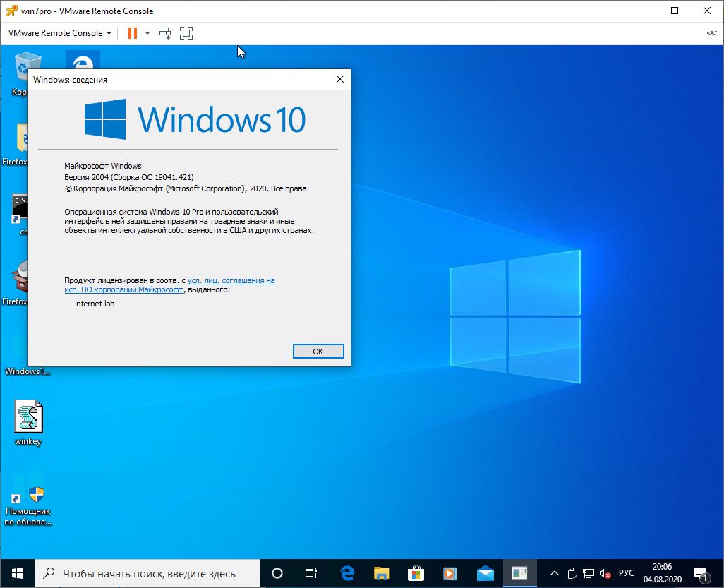Select the Edge shortcut on desktop
The image size is (724, 588).
click(x=83, y=59)
